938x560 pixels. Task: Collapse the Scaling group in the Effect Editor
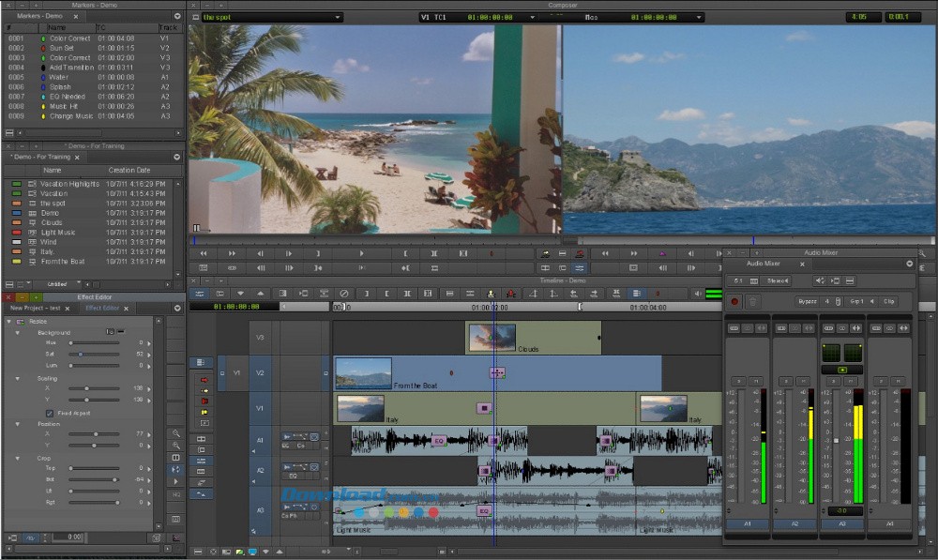(x=18, y=378)
